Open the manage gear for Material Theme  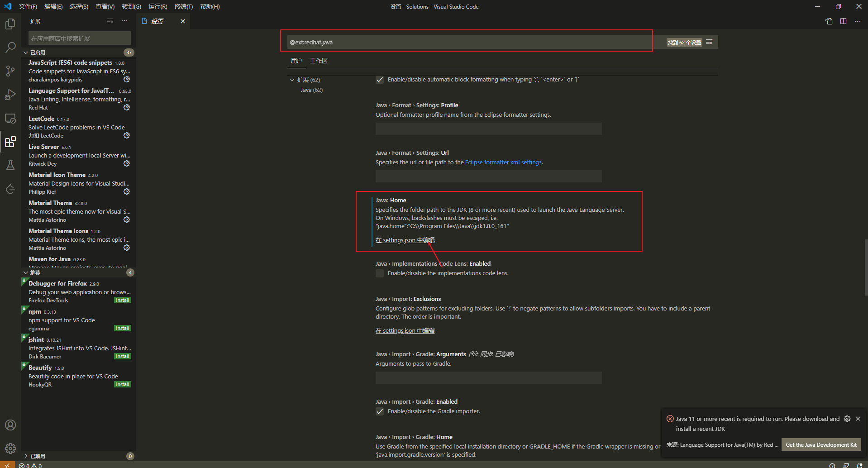click(x=127, y=220)
